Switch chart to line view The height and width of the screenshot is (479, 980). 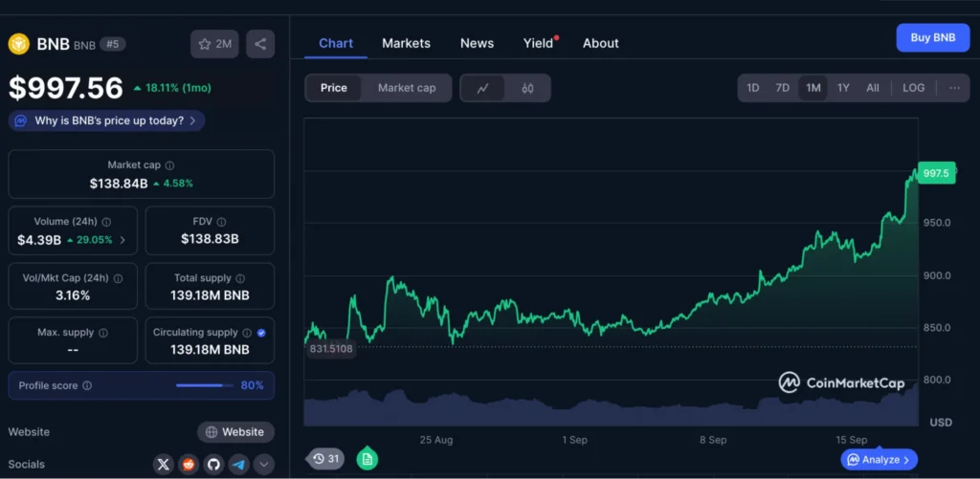pyautogui.click(x=483, y=88)
